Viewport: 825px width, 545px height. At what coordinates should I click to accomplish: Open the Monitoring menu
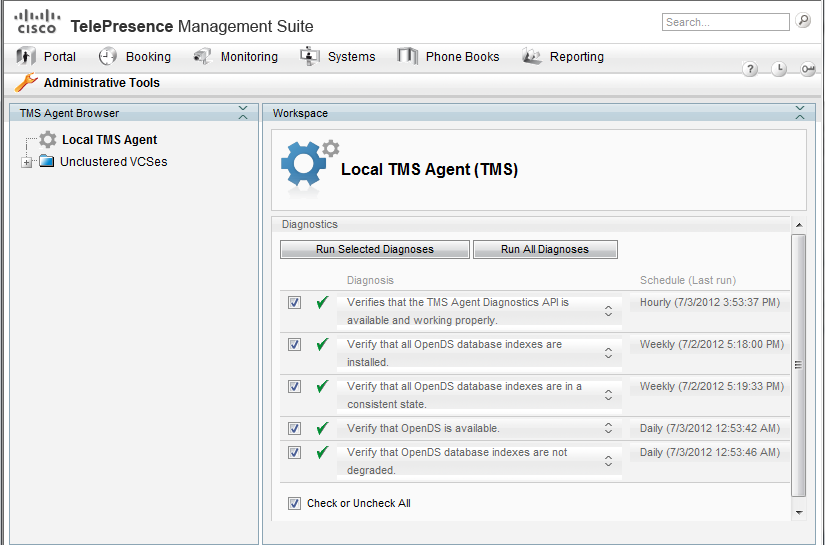point(249,56)
